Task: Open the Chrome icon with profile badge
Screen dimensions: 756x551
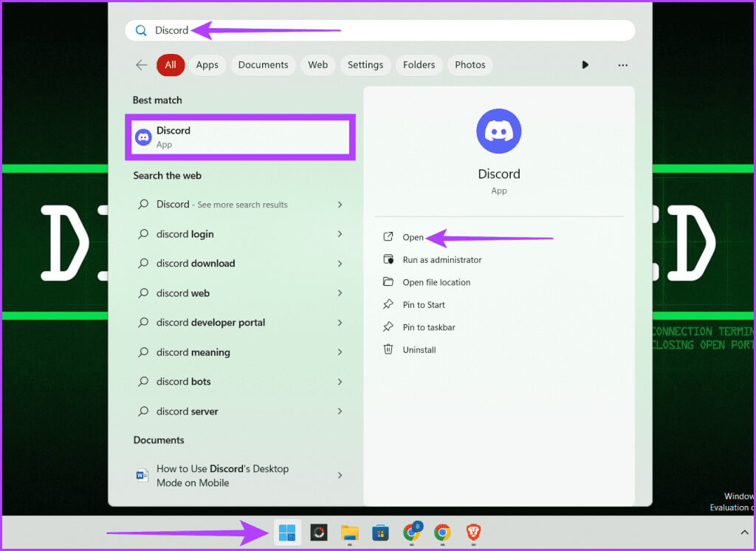Action: 412,531
